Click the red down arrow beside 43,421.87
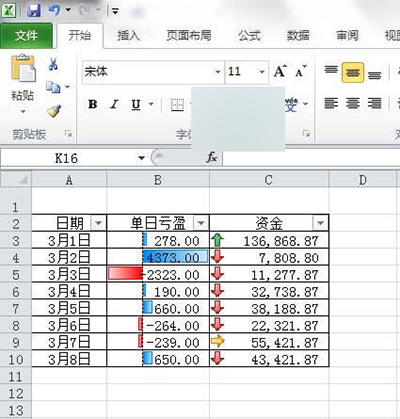This screenshot has width=400, height=419. [217, 359]
